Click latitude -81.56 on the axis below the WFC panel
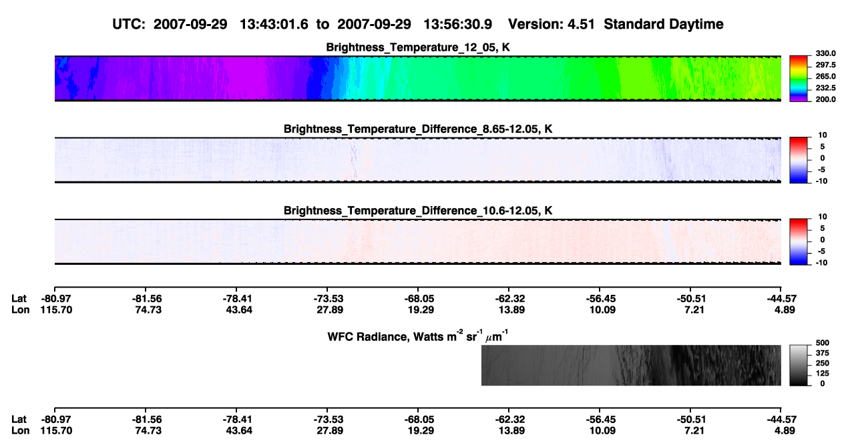 [x=146, y=419]
